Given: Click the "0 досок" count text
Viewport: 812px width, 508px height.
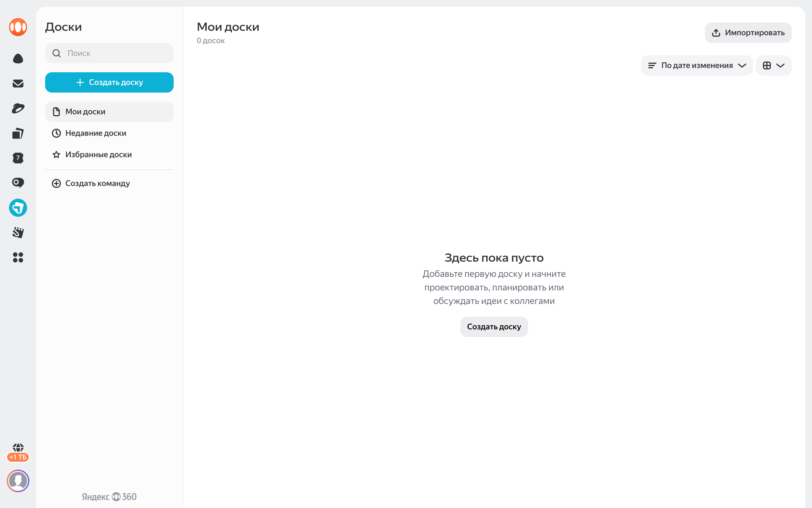Looking at the screenshot, I should 211,41.
